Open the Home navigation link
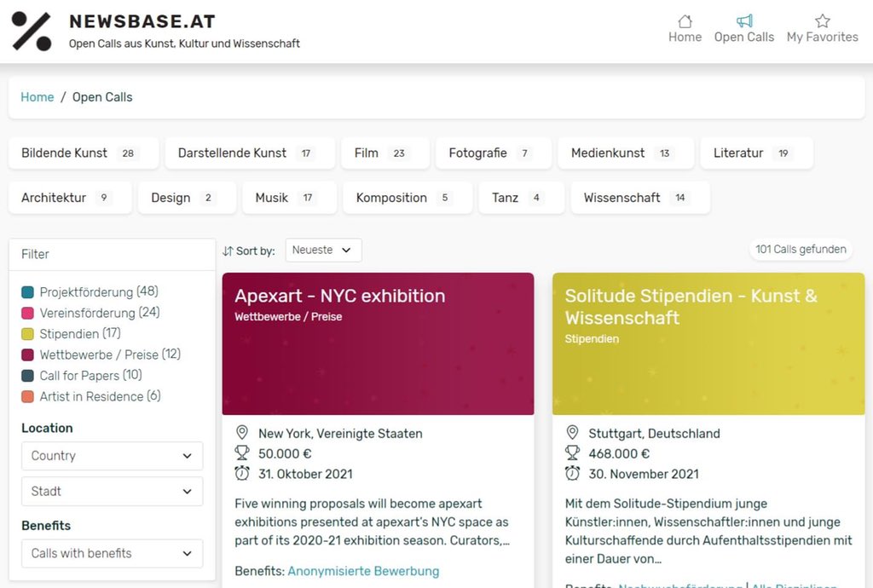The height and width of the screenshot is (588, 873). coord(685,29)
